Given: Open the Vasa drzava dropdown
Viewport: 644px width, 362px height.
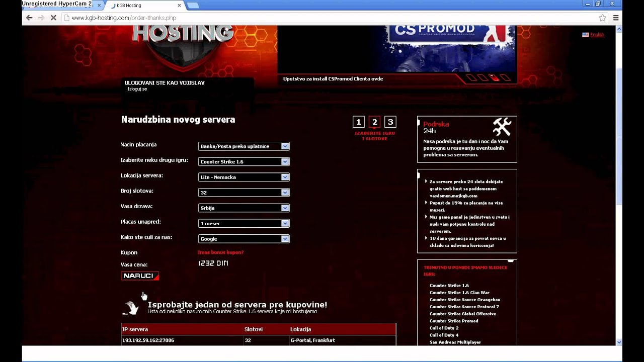Looking at the screenshot, I should tap(244, 208).
